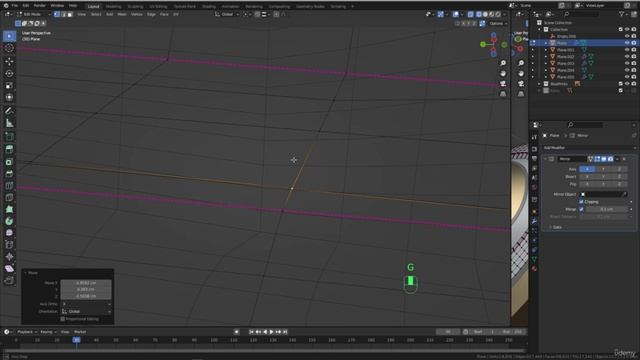Click the Merge distance value field

click(607, 209)
